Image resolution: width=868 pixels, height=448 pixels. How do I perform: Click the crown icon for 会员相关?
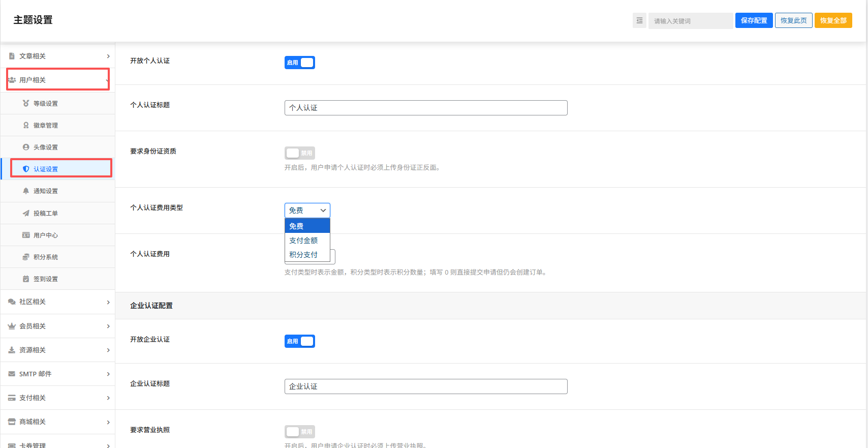click(x=12, y=326)
